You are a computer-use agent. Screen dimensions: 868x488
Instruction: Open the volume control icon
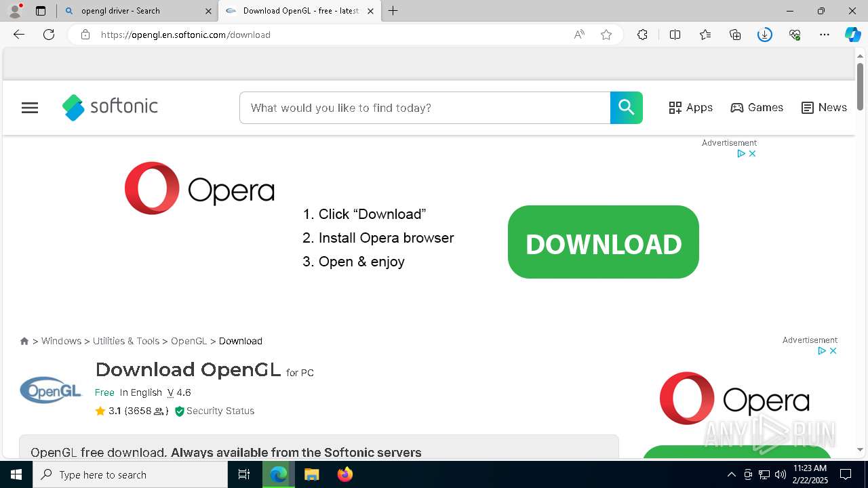tap(780, 474)
